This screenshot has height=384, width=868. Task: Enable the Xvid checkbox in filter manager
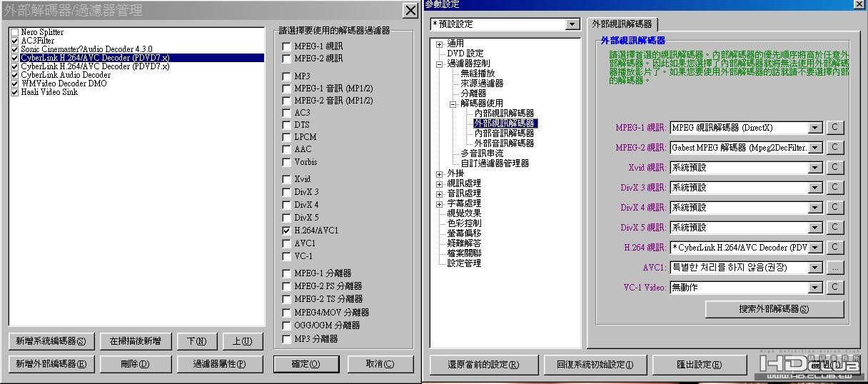[x=287, y=180]
